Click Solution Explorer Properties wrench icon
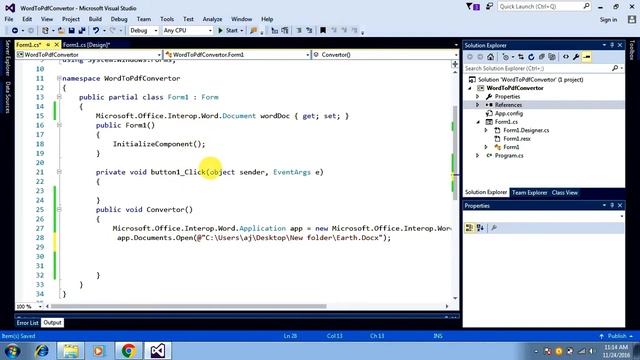This screenshot has height=360, width=640. [576, 57]
